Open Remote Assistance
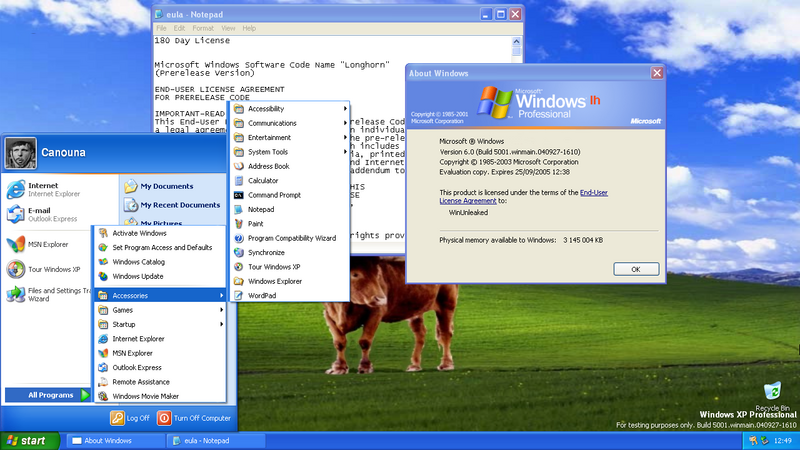This screenshot has width=800, height=450. click(160, 382)
